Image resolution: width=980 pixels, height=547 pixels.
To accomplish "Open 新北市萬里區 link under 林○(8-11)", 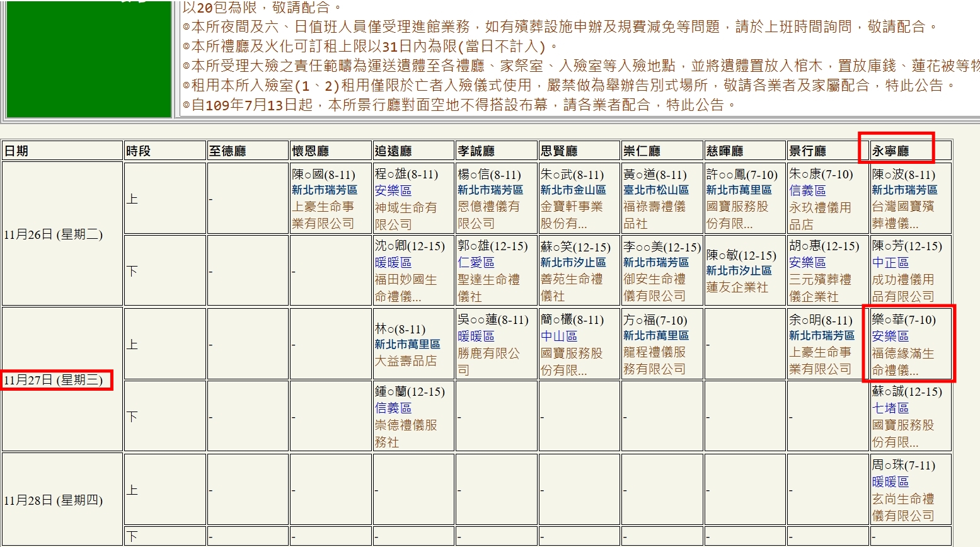I will 407,344.
